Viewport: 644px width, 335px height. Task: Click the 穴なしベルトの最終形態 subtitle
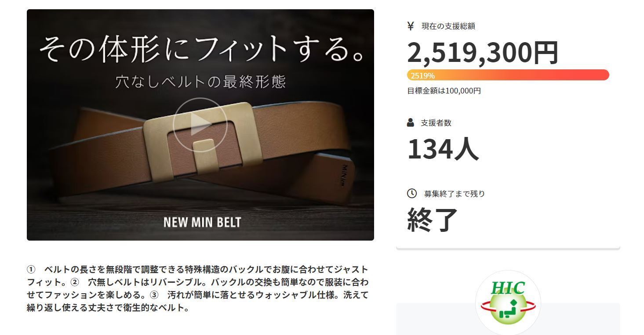pyautogui.click(x=200, y=82)
